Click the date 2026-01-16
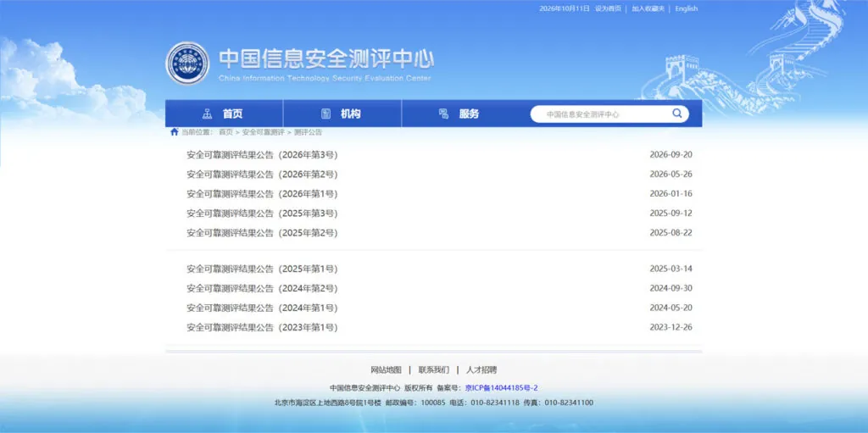 [x=671, y=194]
